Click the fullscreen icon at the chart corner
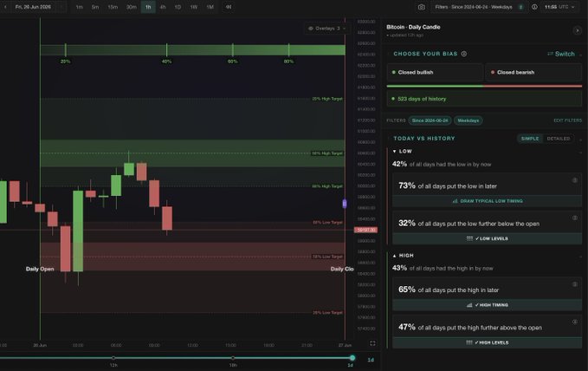Image resolution: width=588 pixels, height=371 pixels. tap(372, 343)
